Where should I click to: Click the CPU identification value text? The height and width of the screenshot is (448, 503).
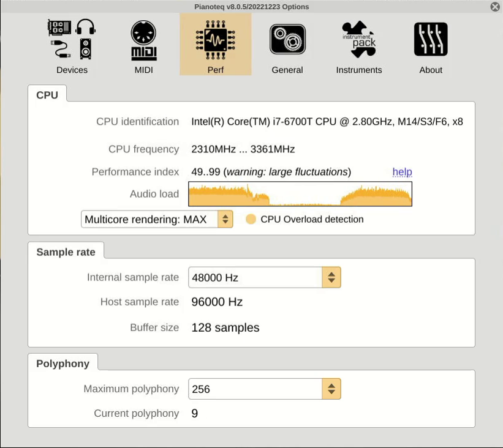pos(327,121)
